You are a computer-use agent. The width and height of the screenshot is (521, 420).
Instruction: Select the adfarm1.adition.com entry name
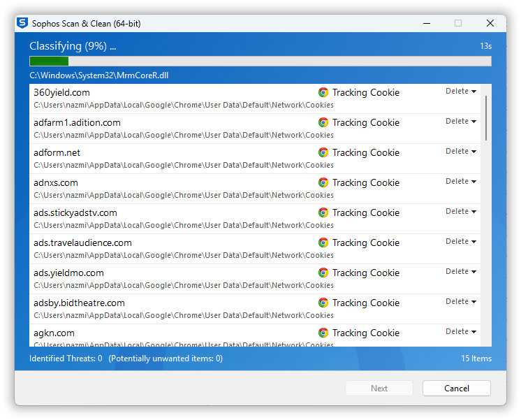tap(77, 122)
